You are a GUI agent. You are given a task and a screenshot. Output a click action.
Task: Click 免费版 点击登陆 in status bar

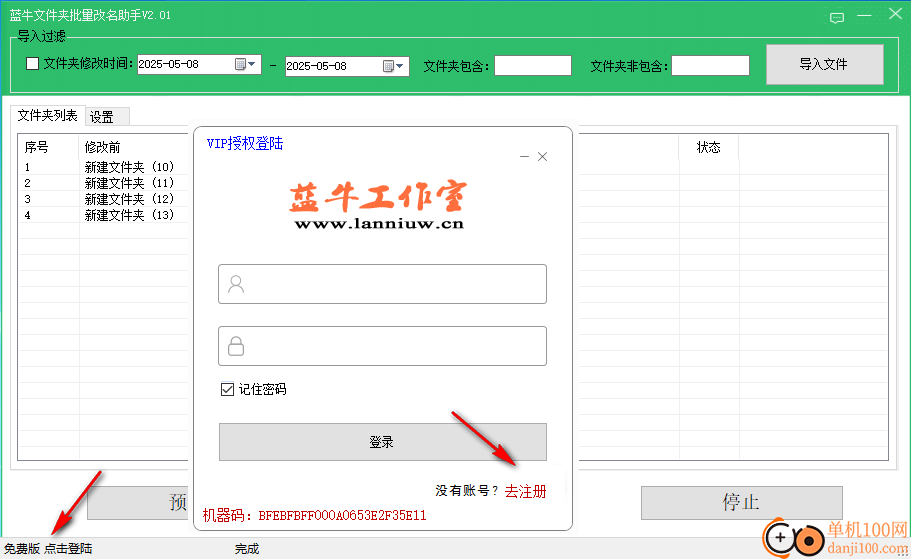tap(48, 549)
